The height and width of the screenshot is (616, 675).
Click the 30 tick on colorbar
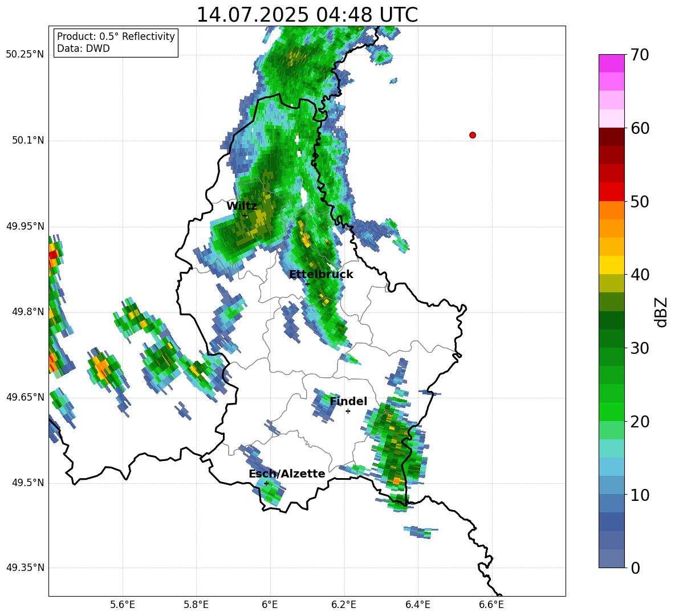640,348
